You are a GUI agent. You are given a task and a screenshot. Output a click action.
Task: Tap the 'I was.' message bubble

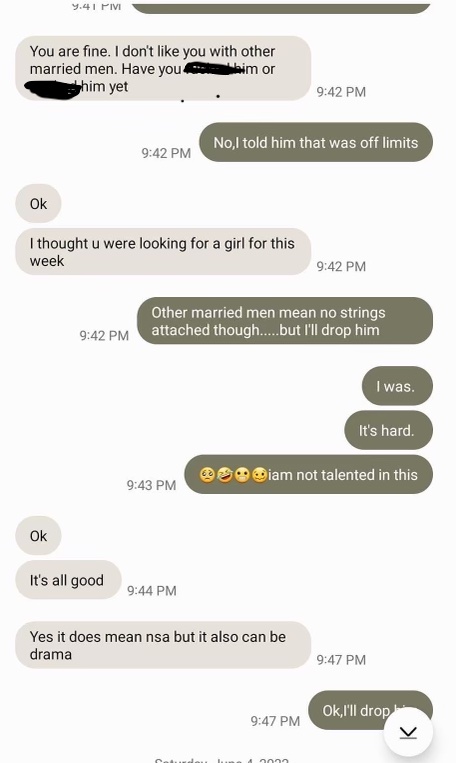click(397, 386)
